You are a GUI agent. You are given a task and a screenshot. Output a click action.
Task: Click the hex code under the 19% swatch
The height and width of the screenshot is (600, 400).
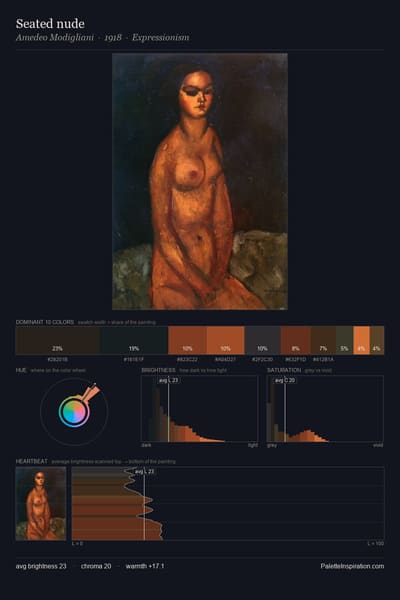(x=134, y=360)
